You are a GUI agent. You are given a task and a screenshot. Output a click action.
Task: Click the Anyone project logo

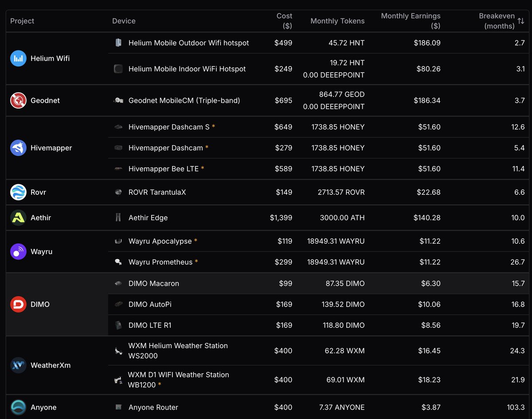[19, 407]
